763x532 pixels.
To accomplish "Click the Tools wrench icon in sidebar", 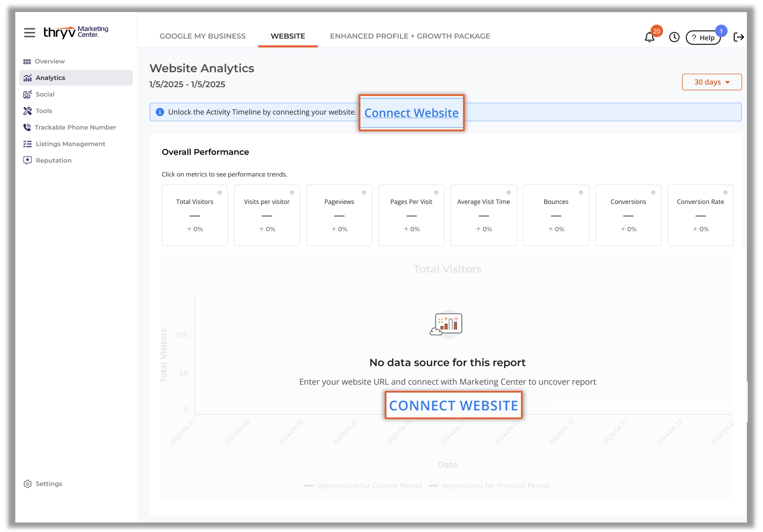I will [x=28, y=111].
